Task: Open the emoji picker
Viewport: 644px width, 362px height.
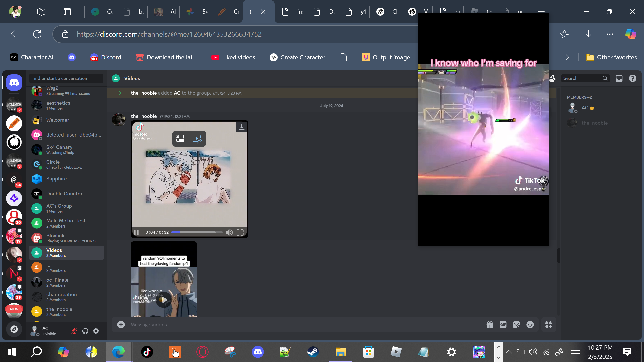Action: click(x=530, y=325)
